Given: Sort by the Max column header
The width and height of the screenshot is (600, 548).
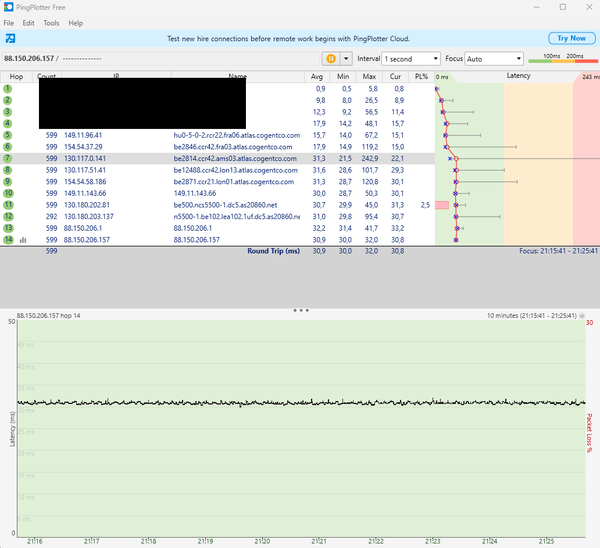Looking at the screenshot, I should [x=369, y=77].
